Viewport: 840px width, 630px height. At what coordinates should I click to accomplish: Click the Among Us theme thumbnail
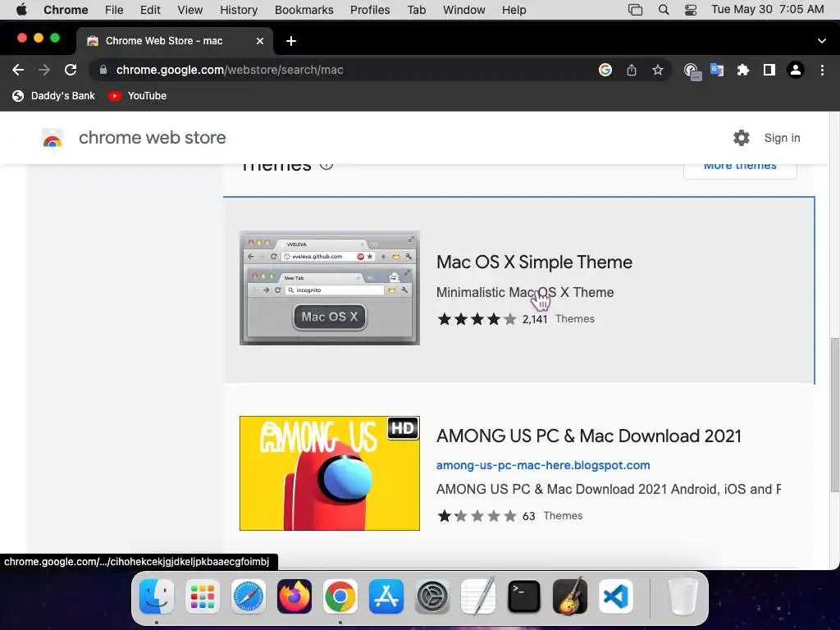pyautogui.click(x=330, y=473)
